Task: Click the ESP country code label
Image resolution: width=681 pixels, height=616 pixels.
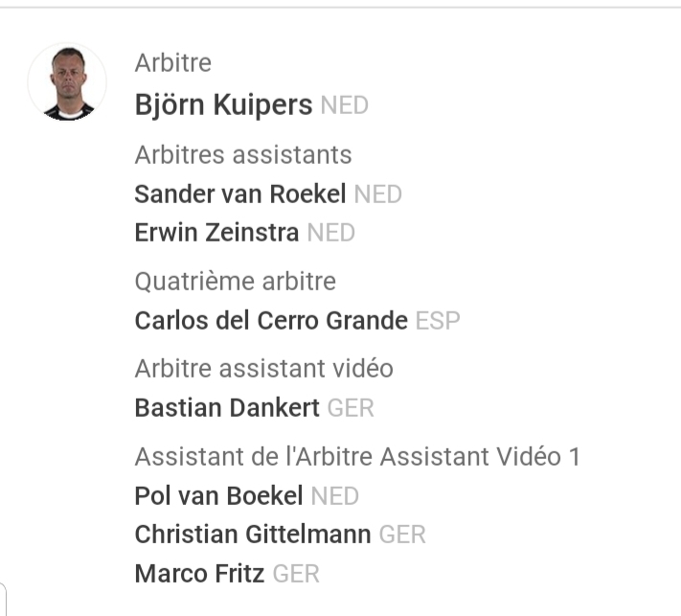Action: coord(438,322)
